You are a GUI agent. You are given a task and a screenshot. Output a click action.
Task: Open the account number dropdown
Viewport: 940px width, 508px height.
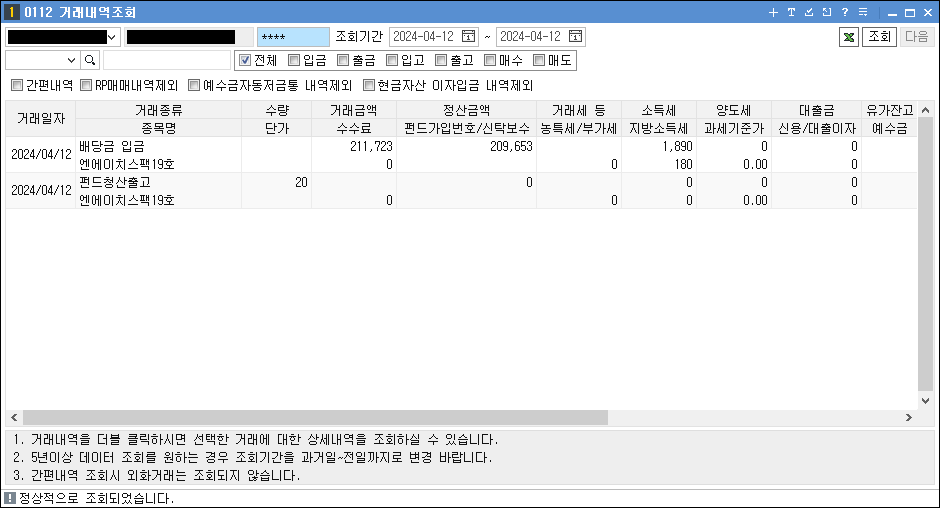pos(112,37)
